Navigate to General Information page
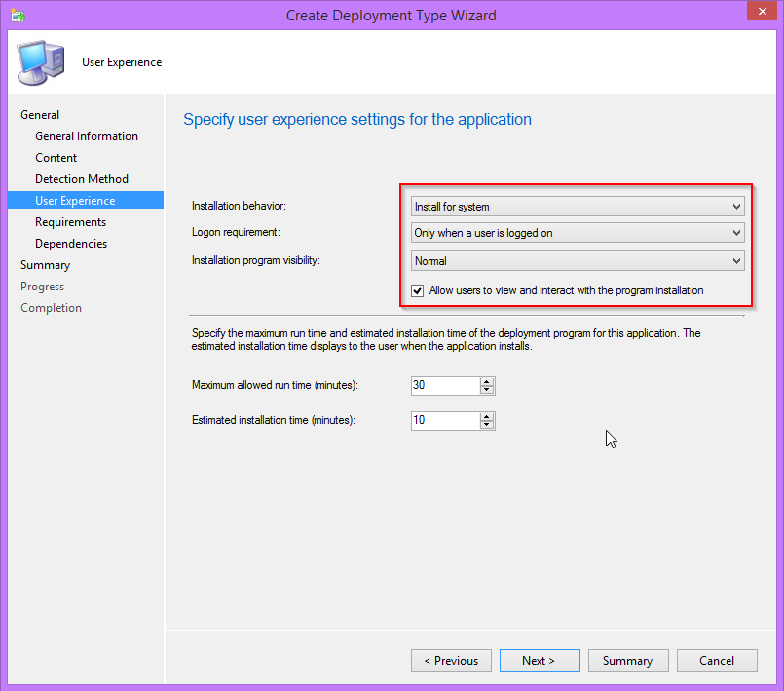Screen dimensions: 784x691 pyautogui.click(x=86, y=135)
